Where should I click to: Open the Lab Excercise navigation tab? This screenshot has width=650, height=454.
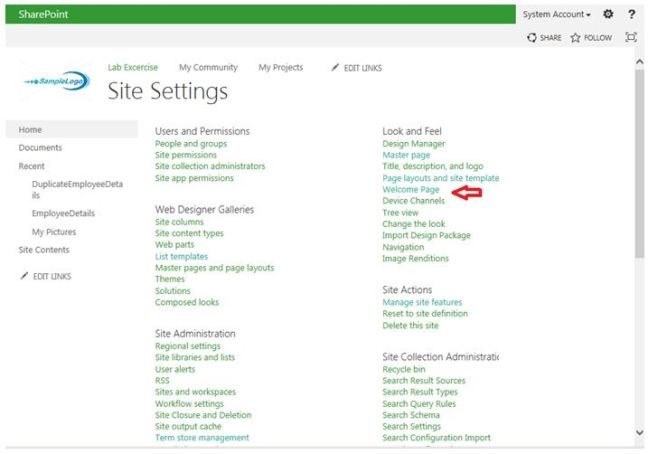(x=133, y=67)
